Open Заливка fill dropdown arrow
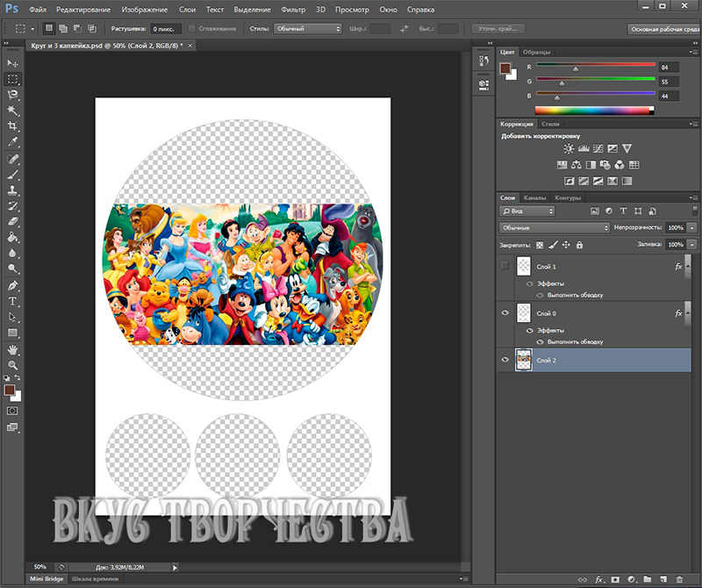 [x=692, y=245]
